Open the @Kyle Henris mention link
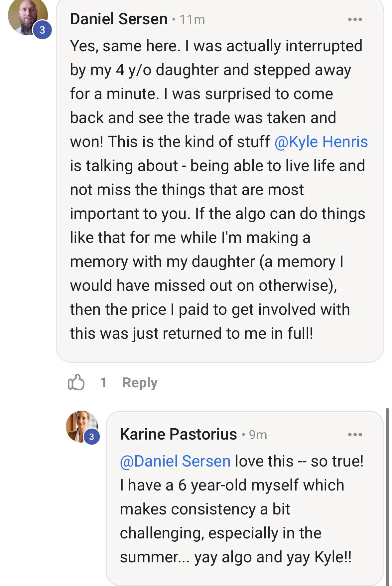392x586 pixels. (x=321, y=142)
